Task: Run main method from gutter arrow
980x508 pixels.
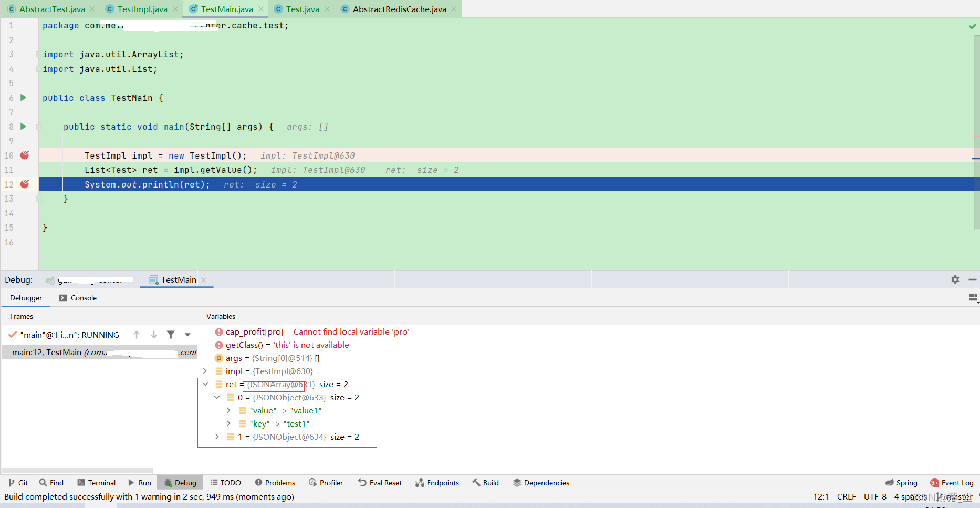Action: [23, 126]
